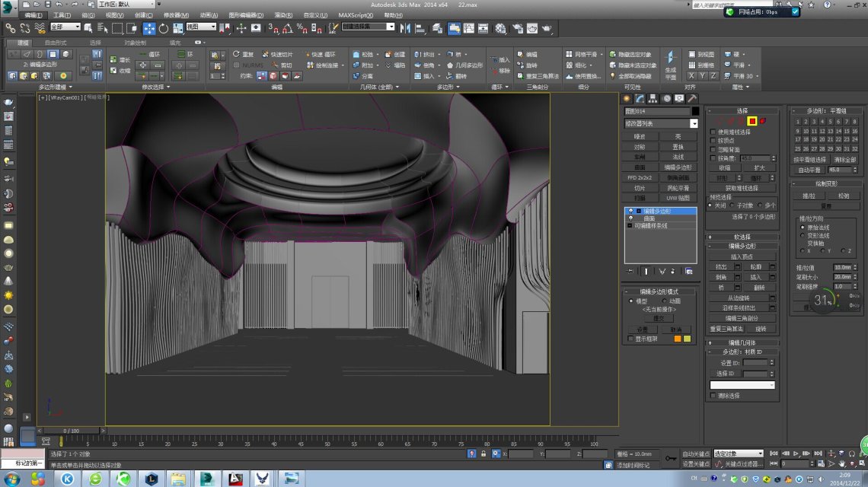Switch to the 自由形式 ribbon tab

pyautogui.click(x=55, y=43)
